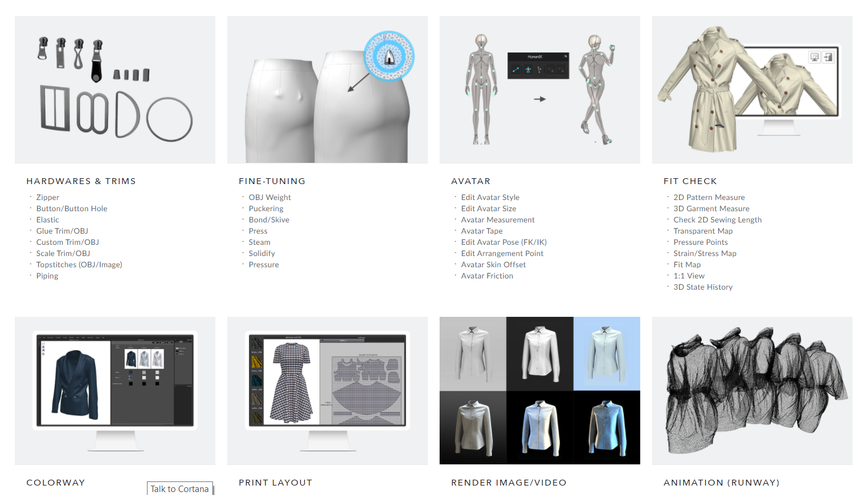Select the Avatar pose image
Viewport: 868px width, 495px height.
pyautogui.click(x=540, y=90)
